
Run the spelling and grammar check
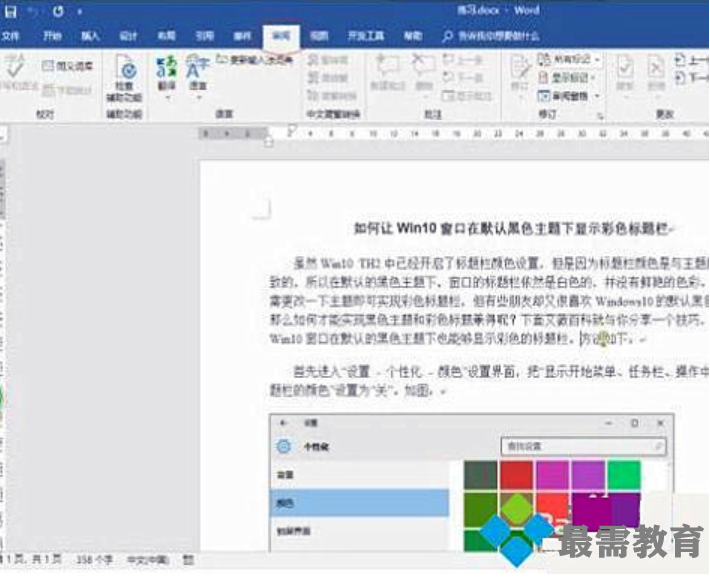pos(16,72)
